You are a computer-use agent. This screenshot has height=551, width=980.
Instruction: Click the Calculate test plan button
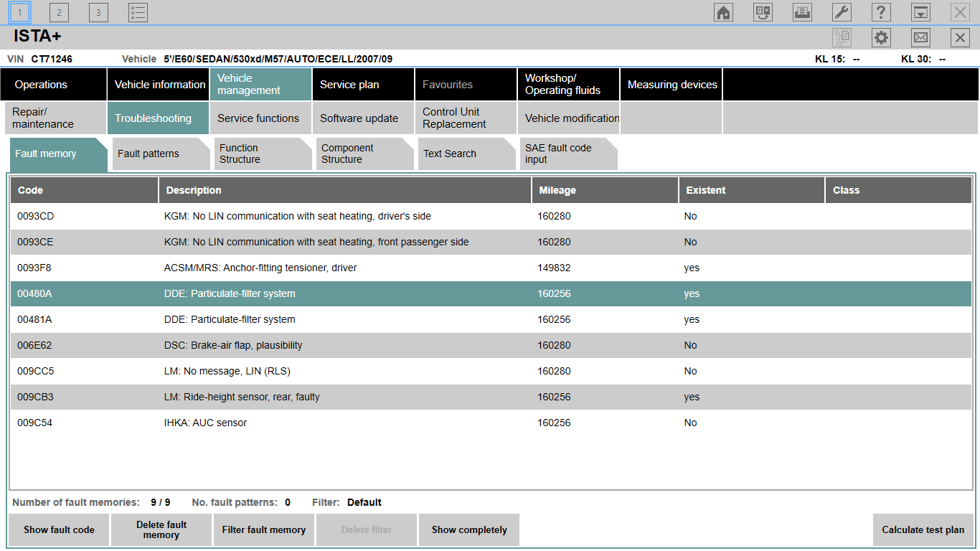923,529
